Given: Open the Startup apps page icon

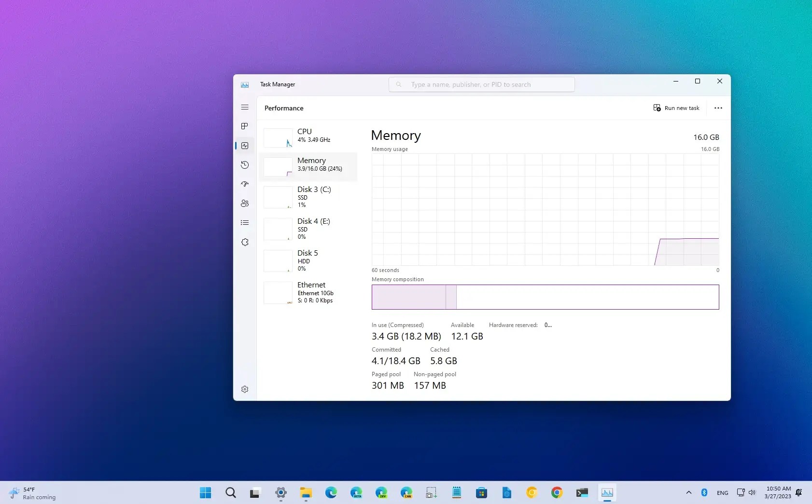Looking at the screenshot, I should tap(245, 184).
